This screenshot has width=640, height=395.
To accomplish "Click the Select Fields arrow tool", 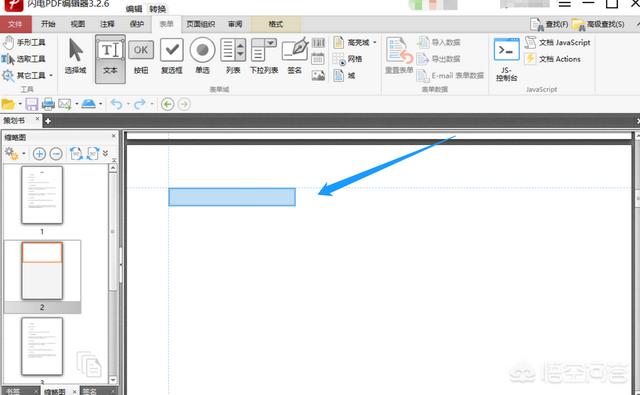I will (76, 56).
